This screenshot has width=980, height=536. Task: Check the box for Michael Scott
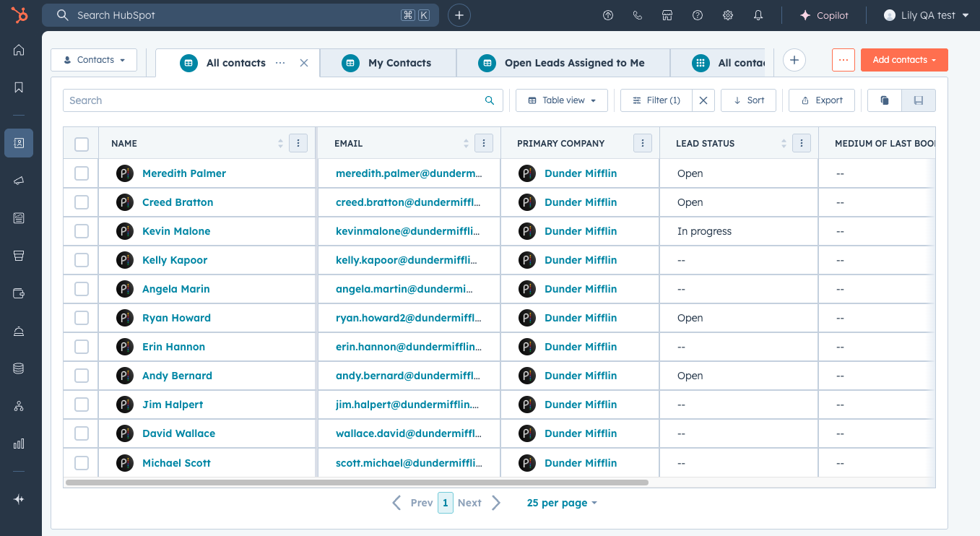pos(82,463)
